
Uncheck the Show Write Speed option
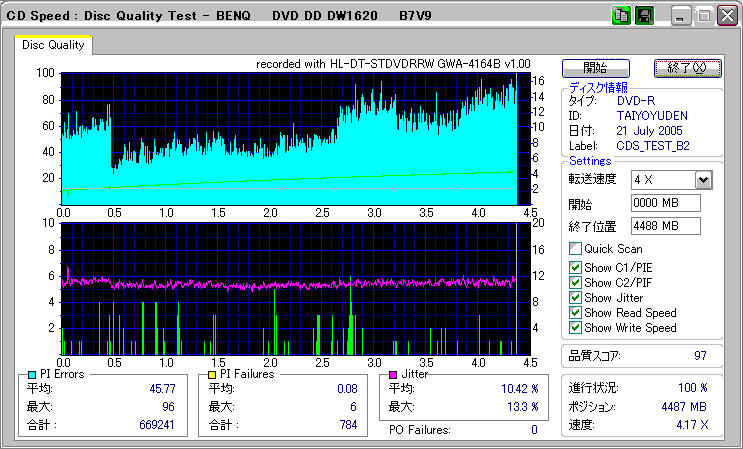coord(575,328)
